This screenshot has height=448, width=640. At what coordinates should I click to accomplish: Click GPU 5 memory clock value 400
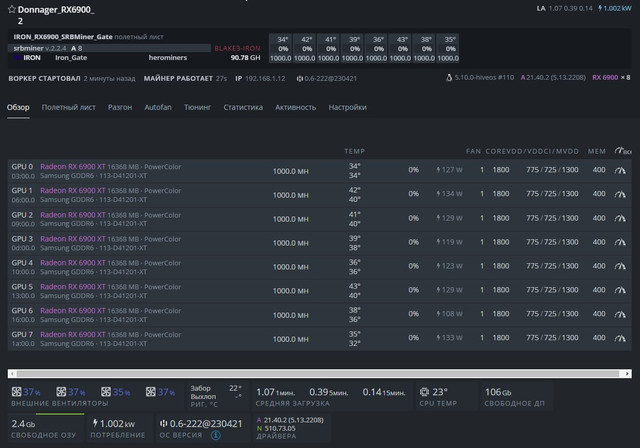599,290
